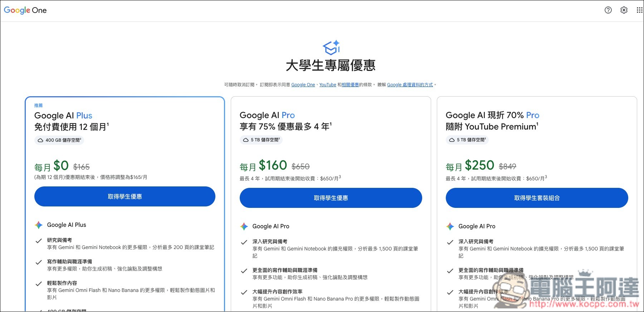Click Gemini spark icon in YouTube Premium card

click(x=450, y=226)
